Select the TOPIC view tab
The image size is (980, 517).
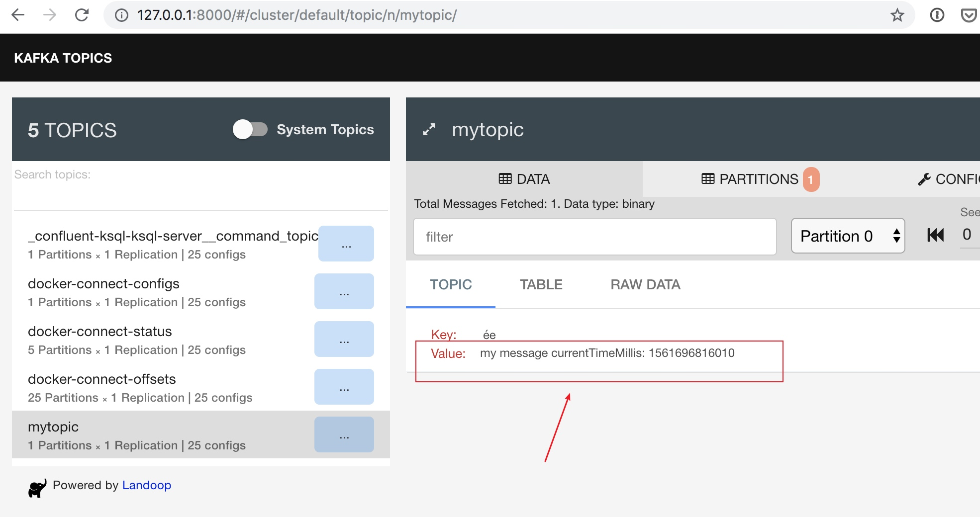[451, 284]
